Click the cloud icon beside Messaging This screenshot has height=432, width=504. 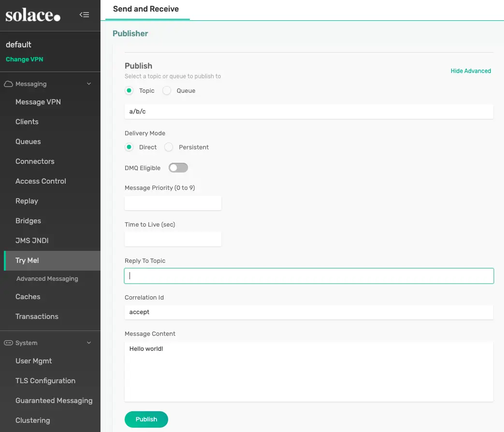click(x=9, y=84)
